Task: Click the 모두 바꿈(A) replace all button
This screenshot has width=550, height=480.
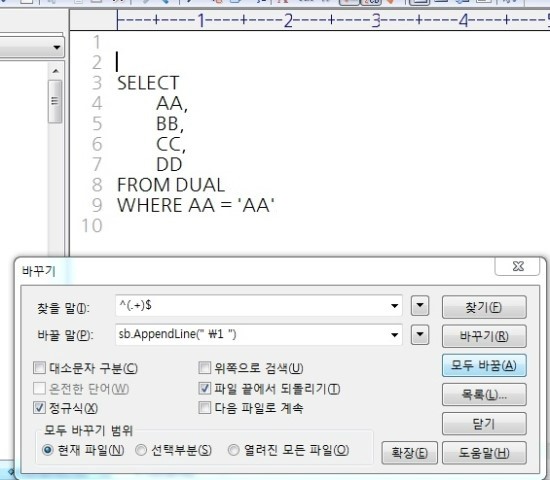Action: click(x=484, y=365)
